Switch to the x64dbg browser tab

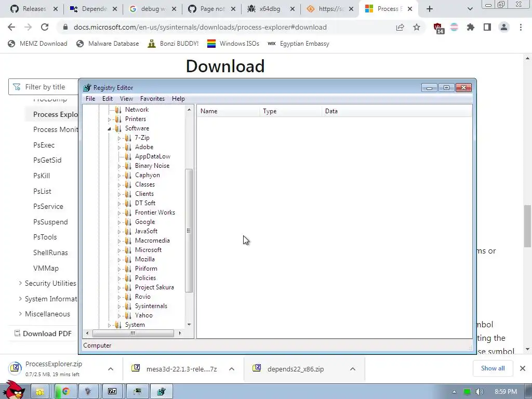pyautogui.click(x=270, y=9)
